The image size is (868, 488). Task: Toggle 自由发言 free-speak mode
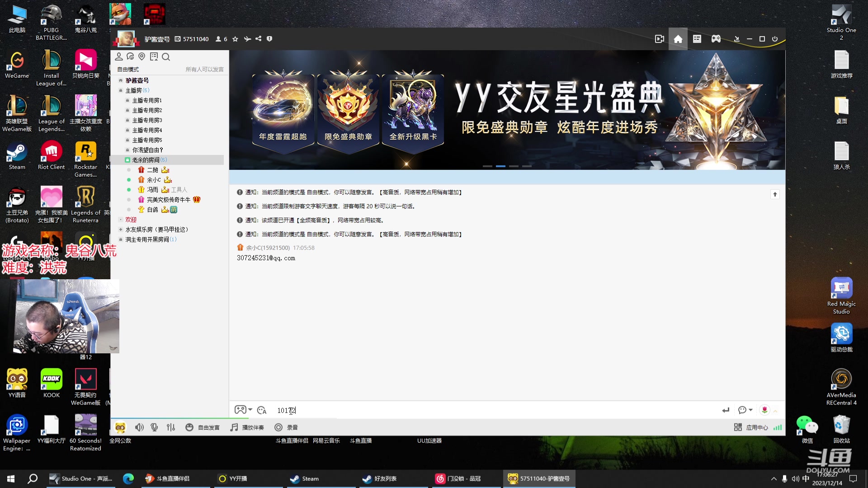pos(203,427)
